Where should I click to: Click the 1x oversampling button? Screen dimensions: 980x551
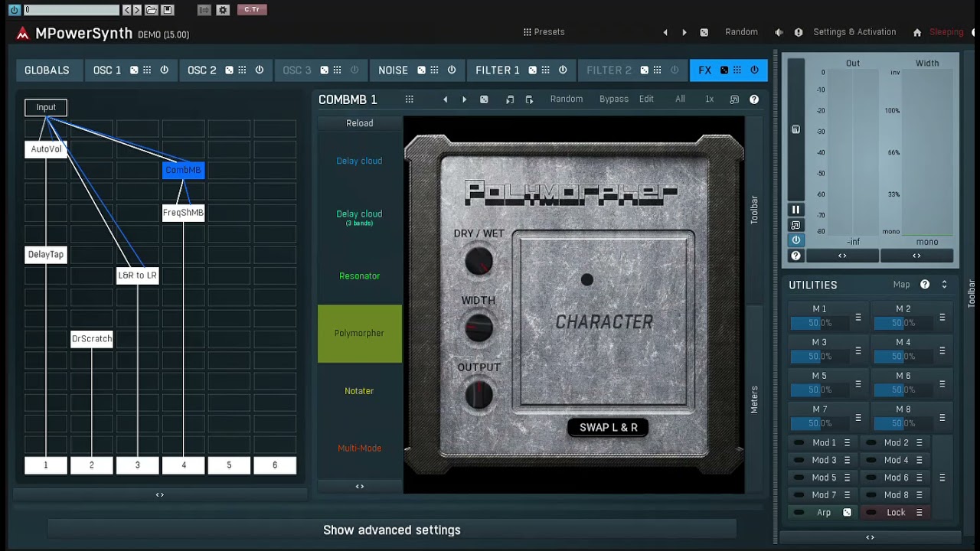(x=710, y=99)
